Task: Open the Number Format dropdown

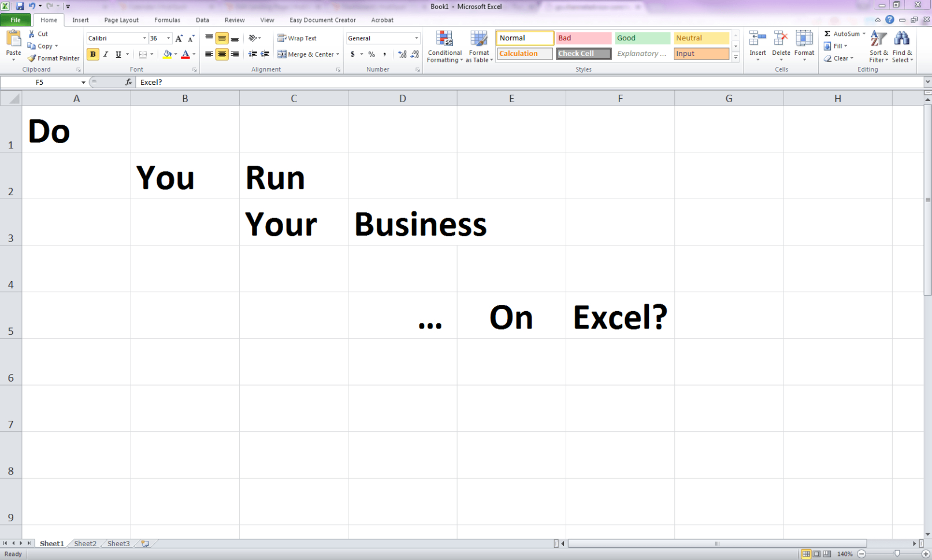Action: (x=417, y=38)
